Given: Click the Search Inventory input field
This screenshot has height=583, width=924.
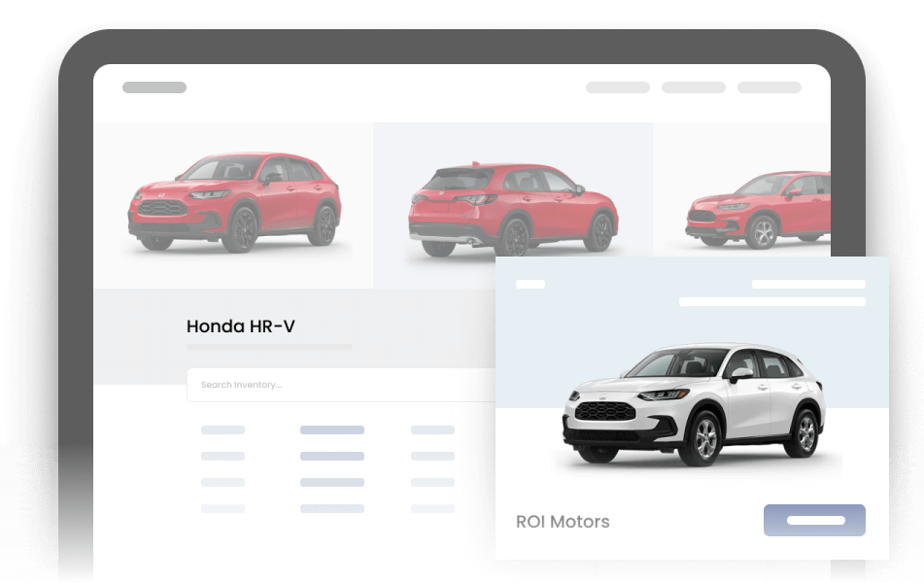Looking at the screenshot, I should click(341, 385).
